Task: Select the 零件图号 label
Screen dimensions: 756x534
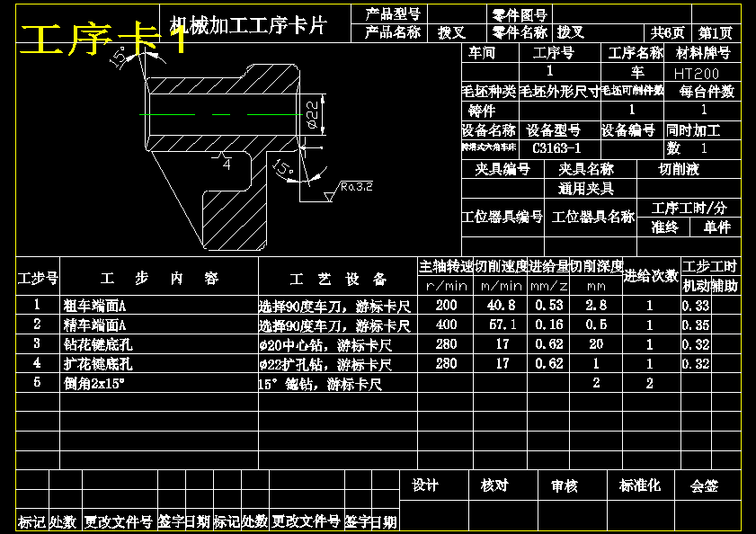Action: point(520,15)
